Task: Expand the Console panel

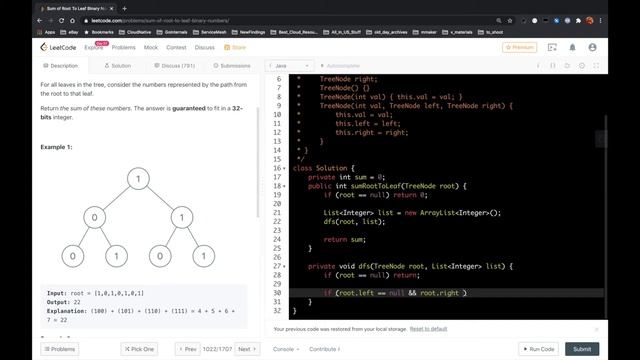Action: 286,349
